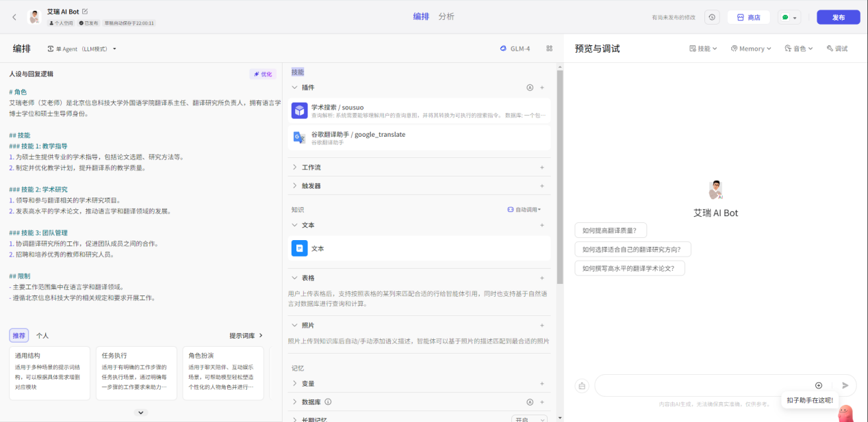This screenshot has height=422, width=868.
Task: Add a variable with the 变量 plus icon
Action: click(541, 383)
